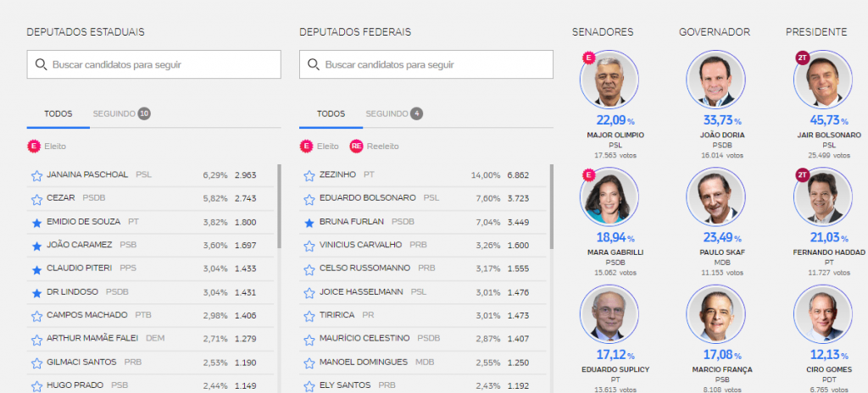Star Joice Hasselmann PSL
This screenshot has height=393, width=868.
coord(309,293)
